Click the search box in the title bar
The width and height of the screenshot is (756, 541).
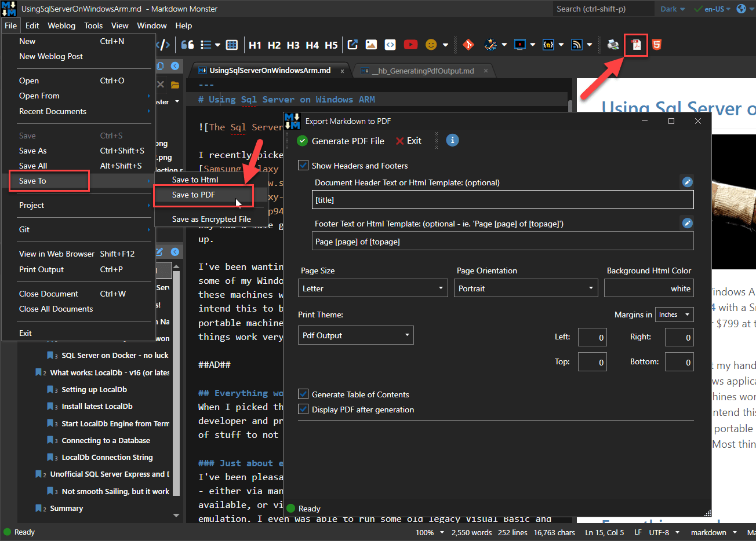[603, 9]
